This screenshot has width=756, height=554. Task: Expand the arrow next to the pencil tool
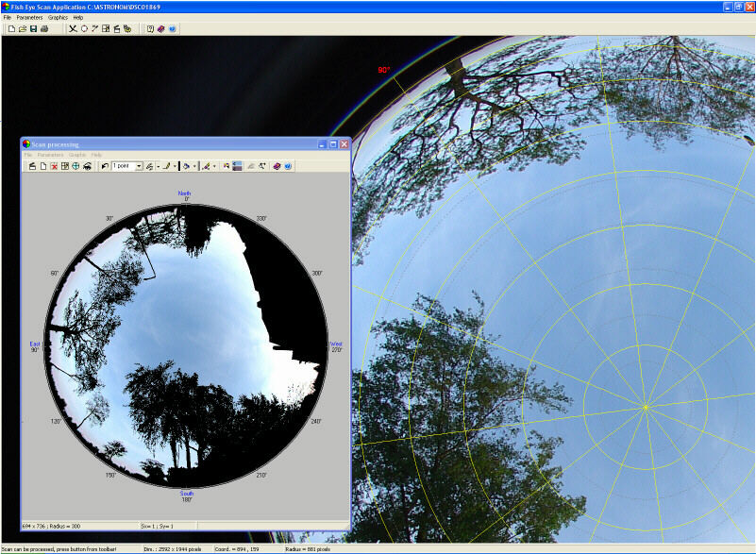[x=175, y=166]
